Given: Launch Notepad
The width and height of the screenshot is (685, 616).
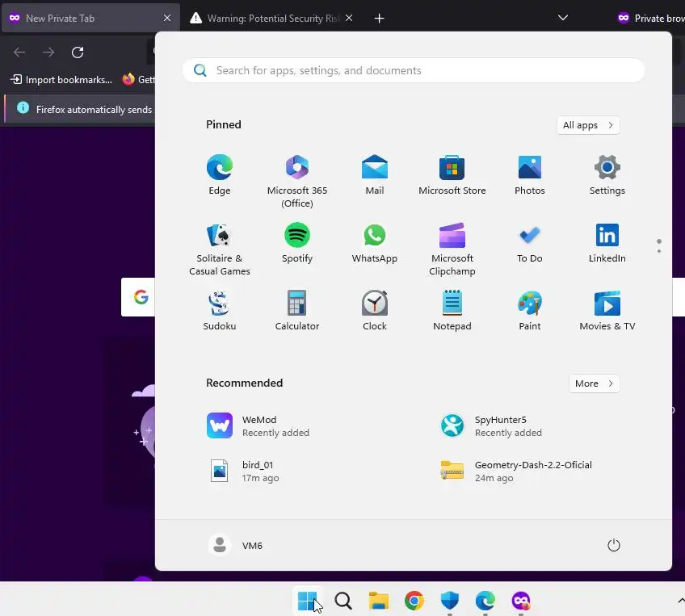Looking at the screenshot, I should pos(452,310).
